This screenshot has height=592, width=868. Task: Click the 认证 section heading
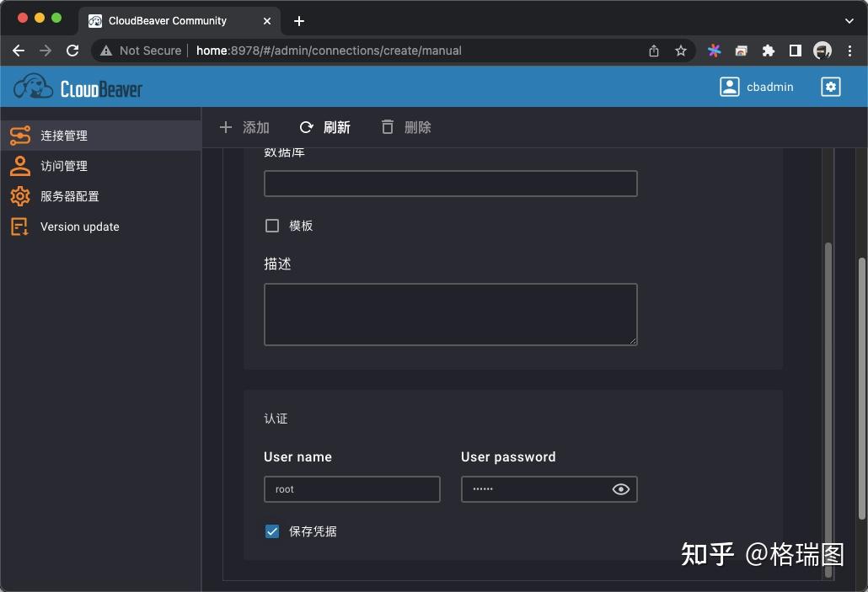[276, 419]
